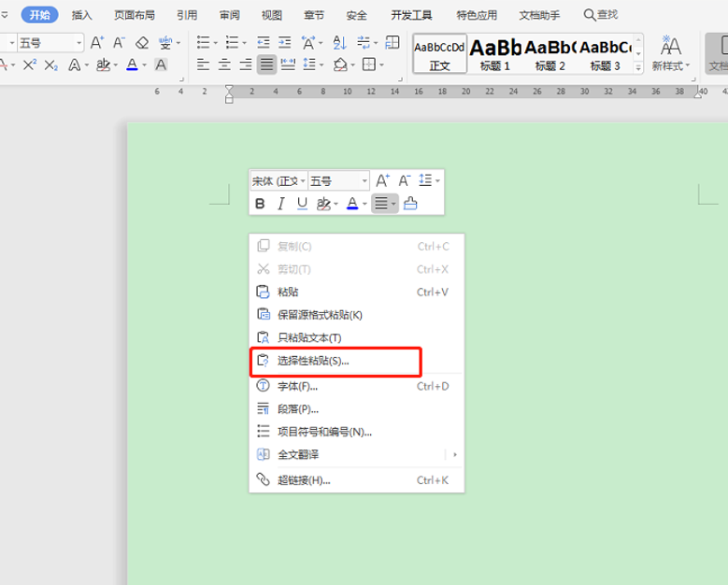Viewport: 728px width, 585px height.
Task: Open 字体(F)... font dialog
Action: (357, 386)
